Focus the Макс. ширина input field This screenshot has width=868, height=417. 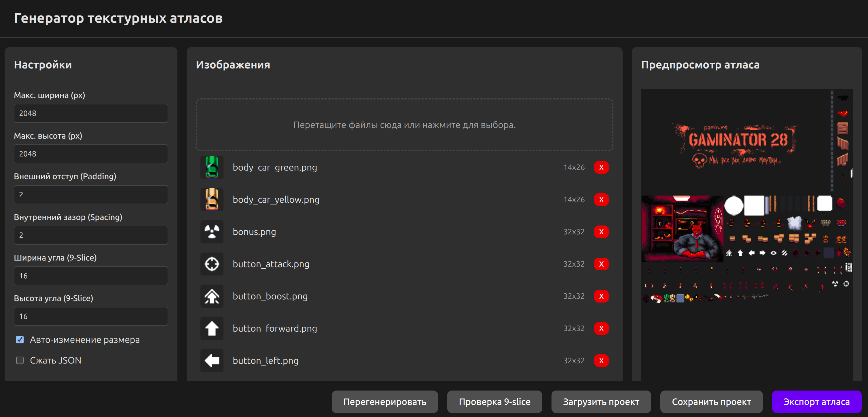pos(91,113)
